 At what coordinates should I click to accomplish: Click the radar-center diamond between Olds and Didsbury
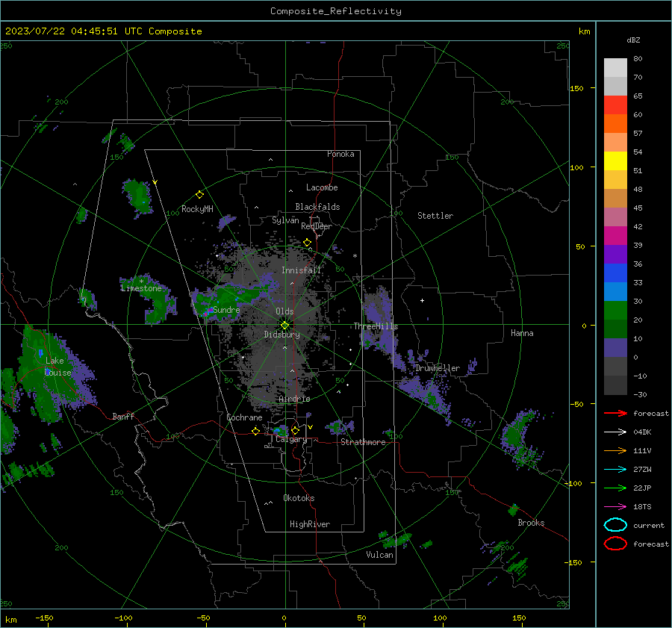coord(284,325)
